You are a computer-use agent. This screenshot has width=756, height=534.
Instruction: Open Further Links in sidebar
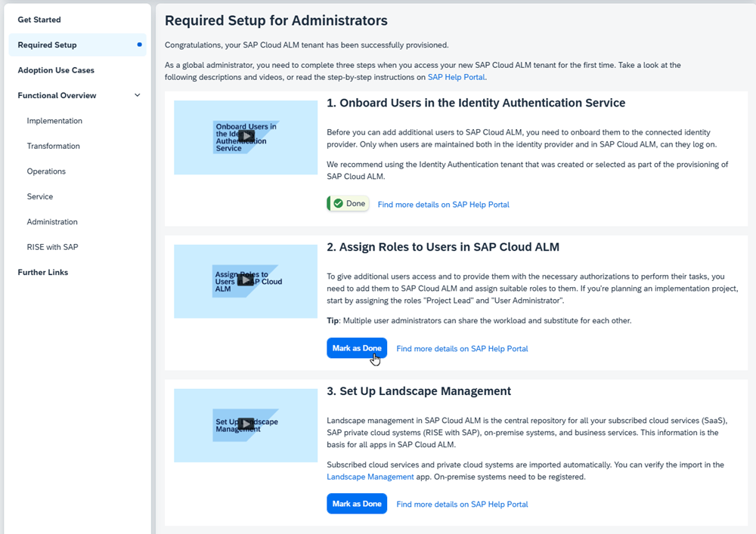click(43, 273)
